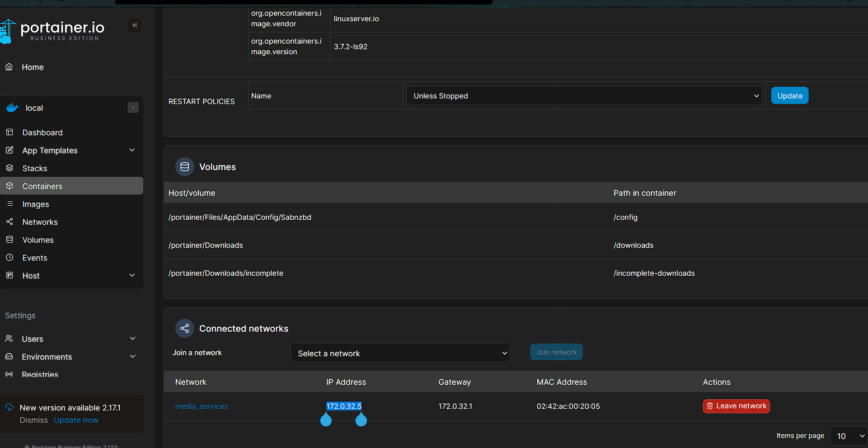This screenshot has height=448, width=868.
Task: Click the Registries broadcast icon
Action: [9, 374]
